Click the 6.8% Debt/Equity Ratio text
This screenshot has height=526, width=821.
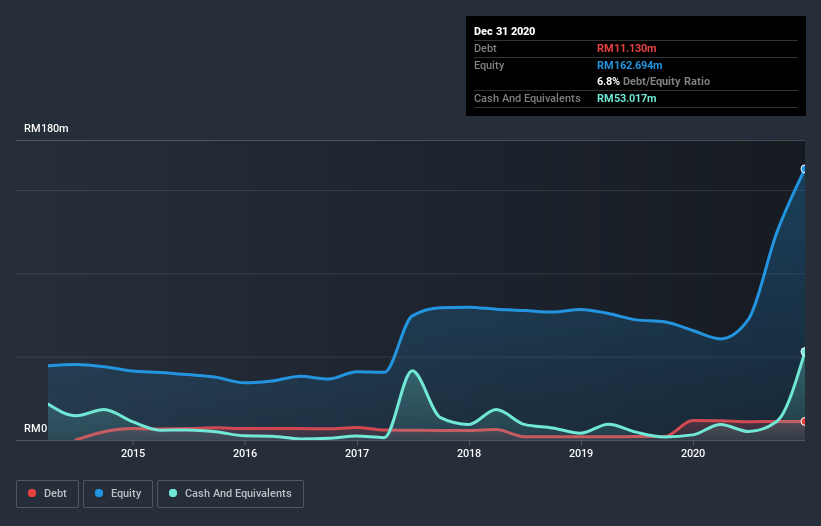pyautogui.click(x=653, y=81)
